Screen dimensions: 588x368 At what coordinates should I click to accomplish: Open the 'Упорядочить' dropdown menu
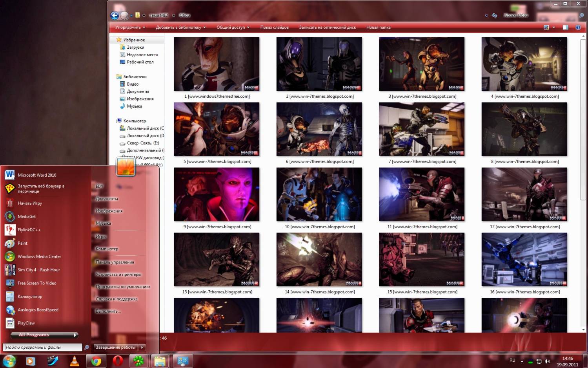pyautogui.click(x=130, y=27)
